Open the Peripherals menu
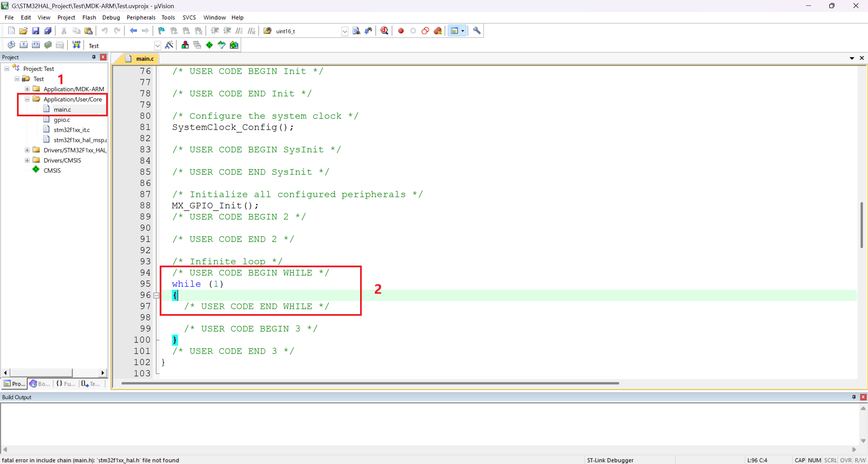Image resolution: width=868 pixels, height=464 pixels. click(x=141, y=17)
